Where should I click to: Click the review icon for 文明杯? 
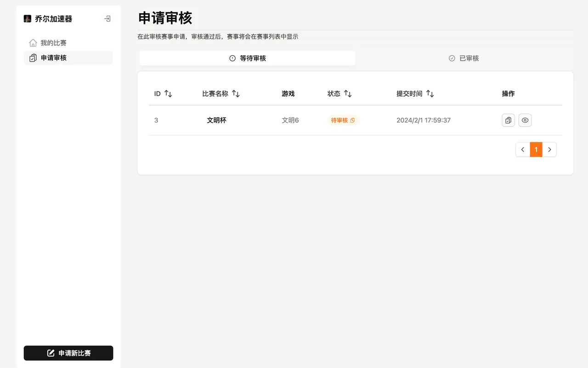pyautogui.click(x=508, y=120)
